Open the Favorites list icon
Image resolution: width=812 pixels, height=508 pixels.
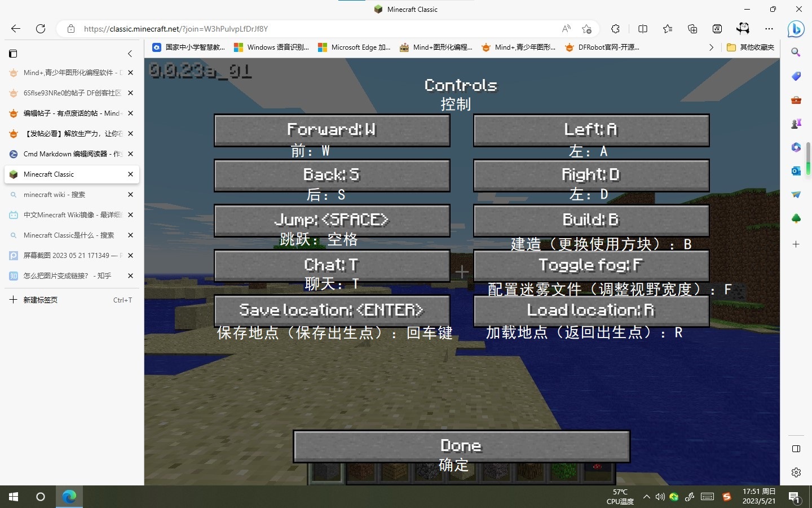pyautogui.click(x=668, y=29)
